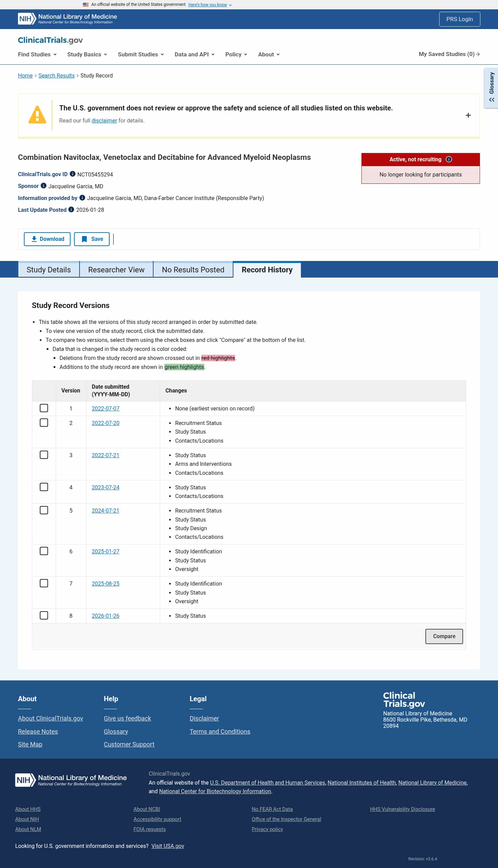The height and width of the screenshot is (868, 498).
Task: Download the study record
Action: 47,239
